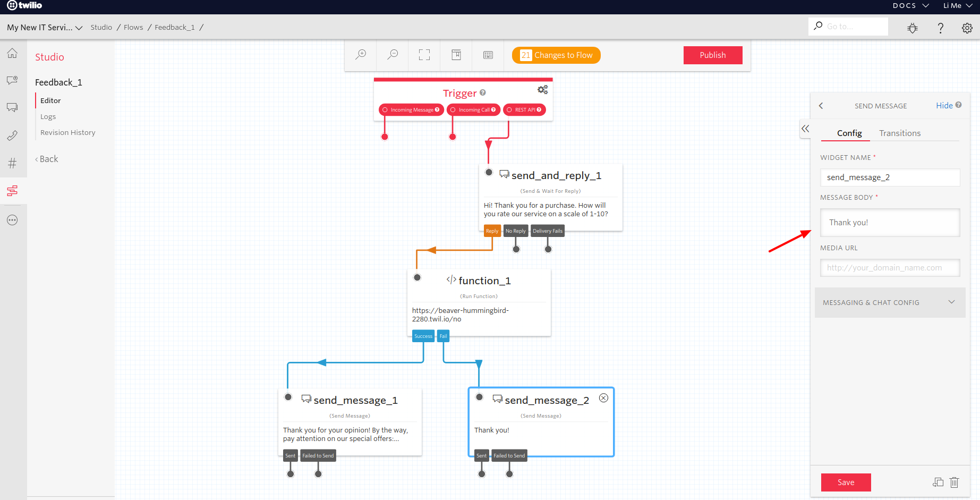Collapse the widget panel with the double-chevron toggle
The width and height of the screenshot is (980, 500).
[x=805, y=129]
